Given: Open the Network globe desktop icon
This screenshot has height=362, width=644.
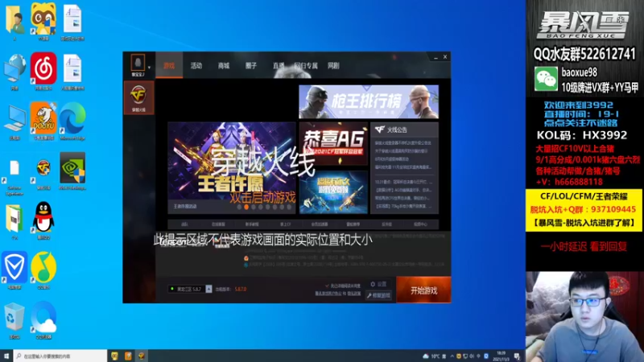Looking at the screenshot, I should [14, 70].
